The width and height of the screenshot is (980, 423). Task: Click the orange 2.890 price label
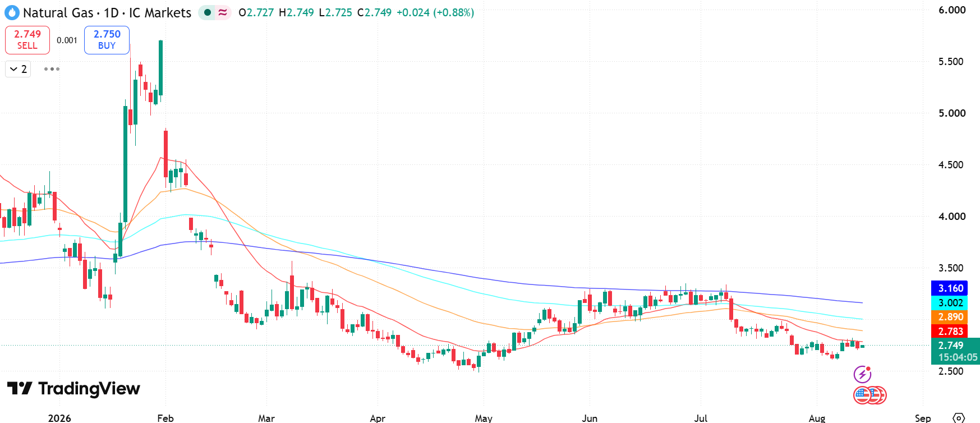click(950, 317)
